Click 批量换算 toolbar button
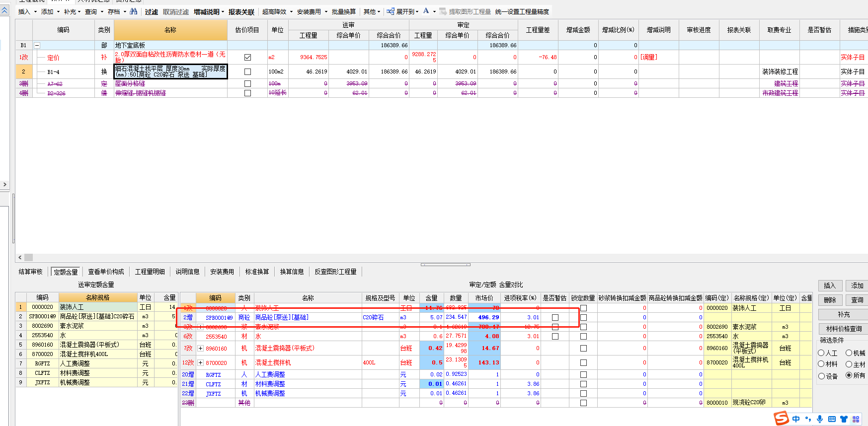The height and width of the screenshot is (426, 868). pos(344,11)
